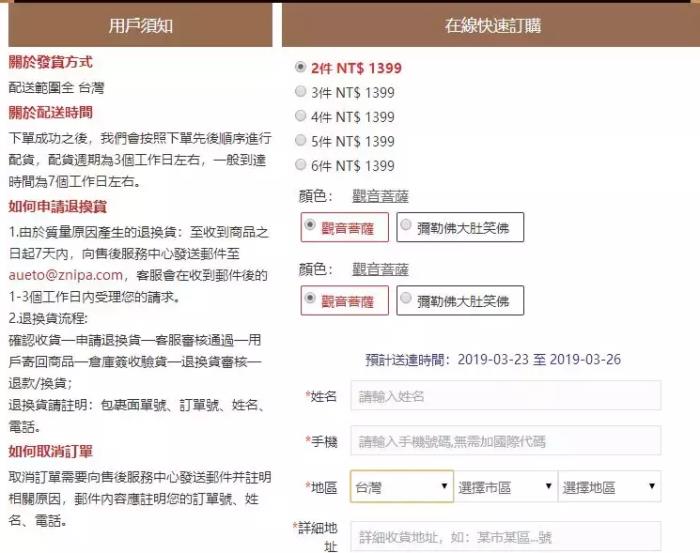Choose the 4件 NT$ 1399 radio button

point(301,116)
